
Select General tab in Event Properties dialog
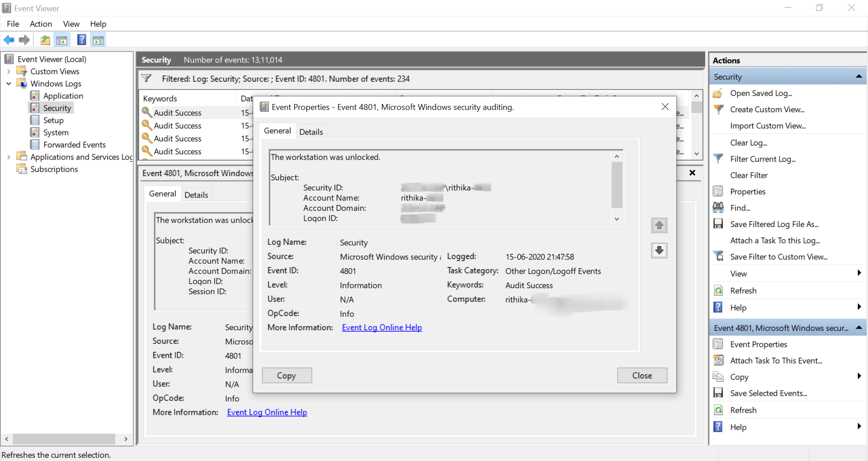(x=278, y=131)
